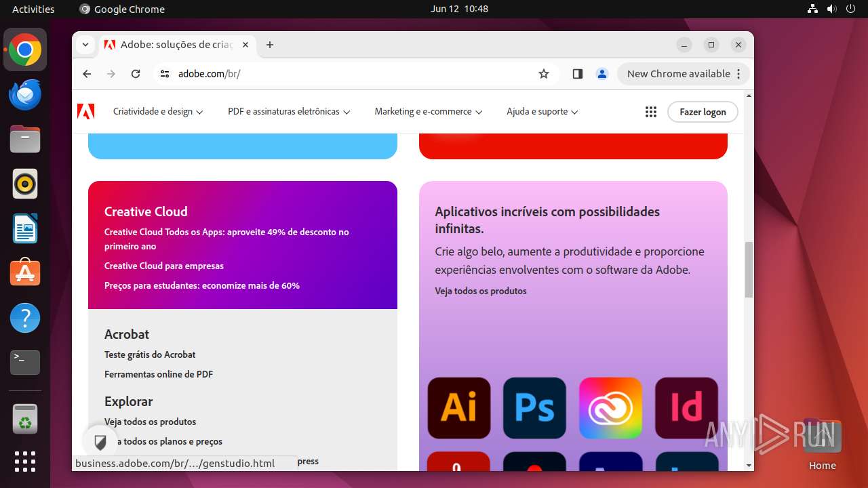Open Veja todos os produtos in pink card
This screenshot has height=488, width=868.
(481, 291)
